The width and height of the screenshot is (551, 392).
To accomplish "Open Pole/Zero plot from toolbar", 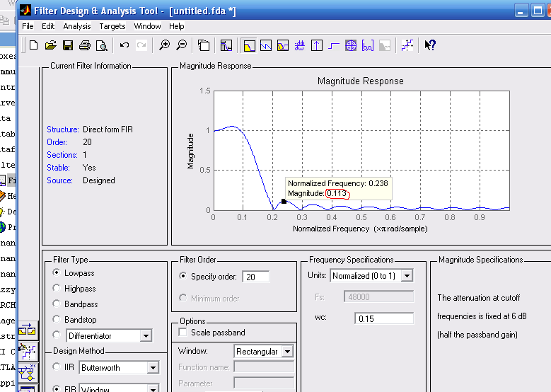I will coord(351,45).
